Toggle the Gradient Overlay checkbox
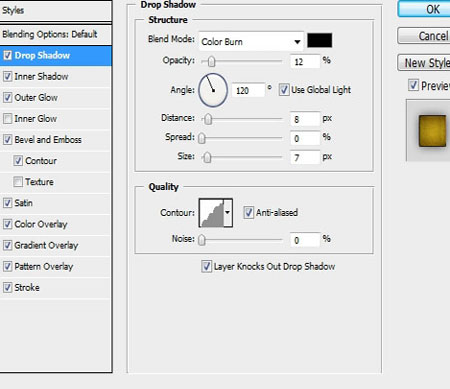Image resolution: width=450 pixels, height=389 pixels. click(x=7, y=245)
